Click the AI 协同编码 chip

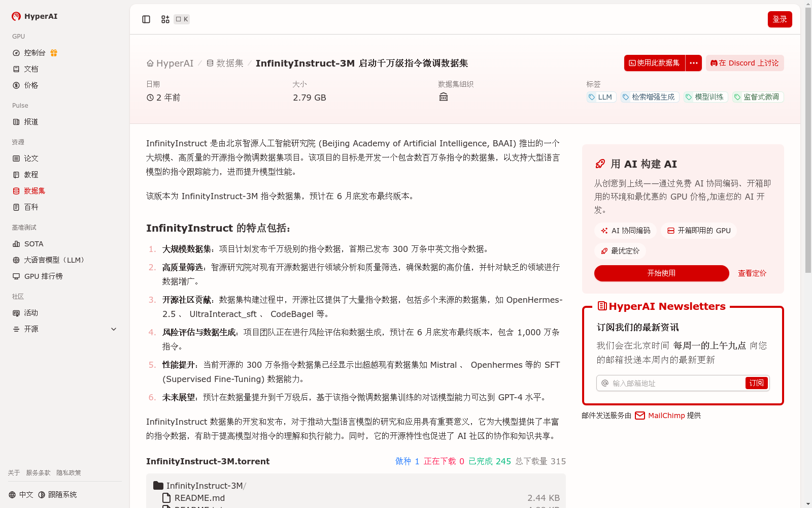[625, 231]
